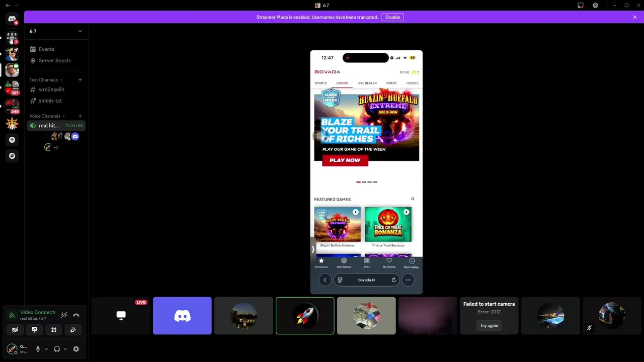
Task: Collapse the Text Channels category
Action: pos(45,80)
